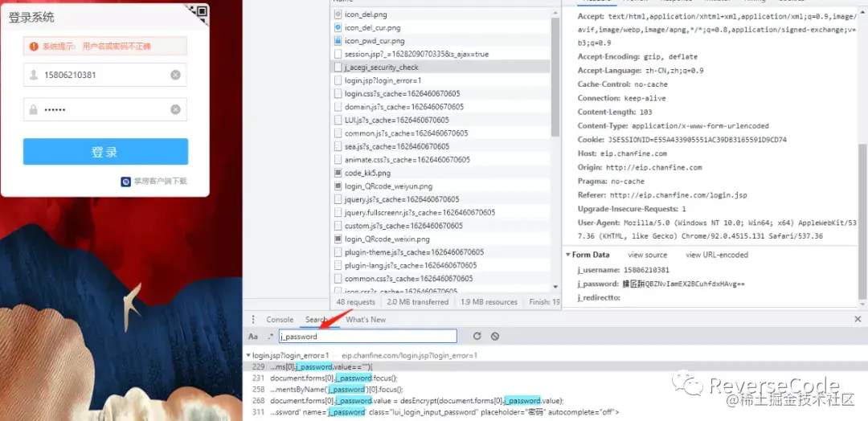Clear the search results
868x421 pixels.
pos(495,336)
